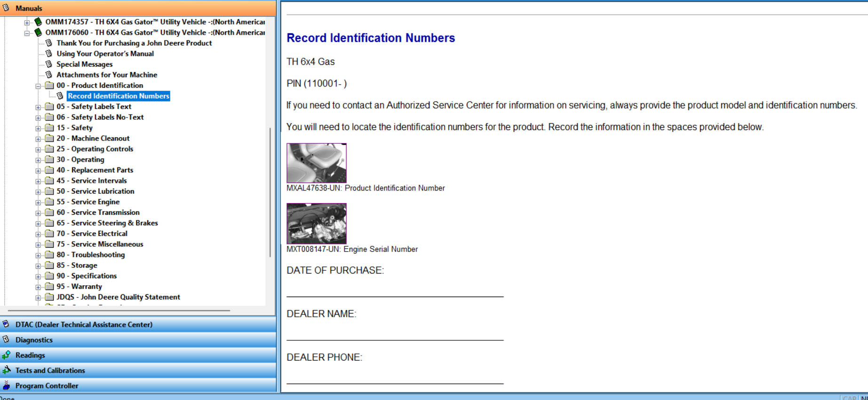Select 65 - Service Steering & Brakes folder
This screenshot has width=868, height=400.
click(107, 223)
